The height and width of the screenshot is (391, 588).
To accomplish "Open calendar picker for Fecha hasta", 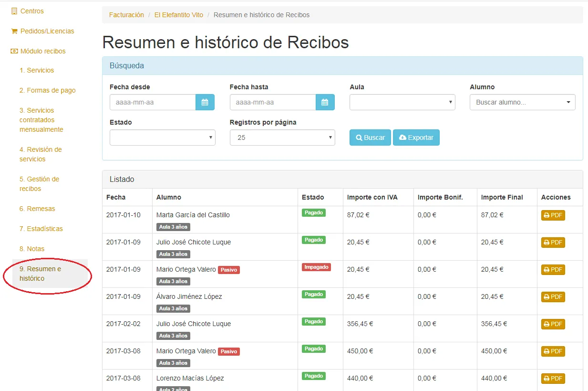I will pyautogui.click(x=325, y=102).
